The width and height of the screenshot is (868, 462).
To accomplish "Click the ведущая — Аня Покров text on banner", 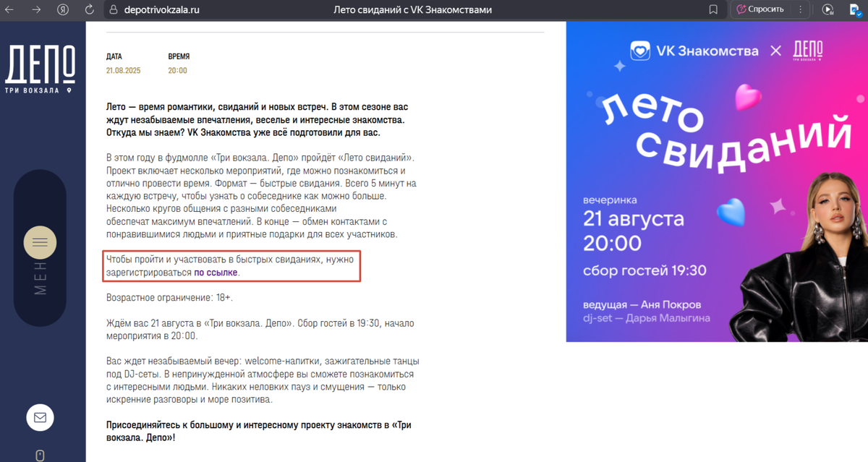I will (x=642, y=304).
